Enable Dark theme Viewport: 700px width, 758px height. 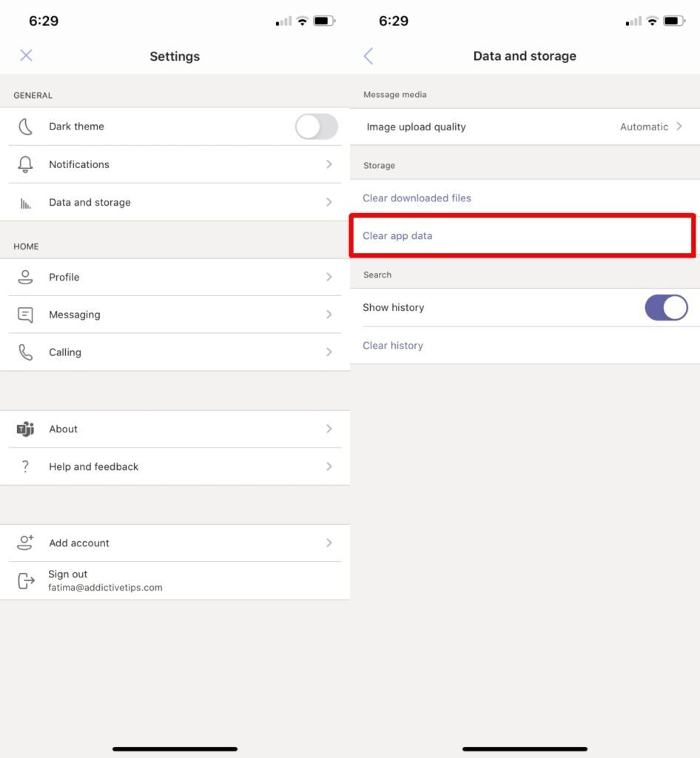click(x=316, y=127)
